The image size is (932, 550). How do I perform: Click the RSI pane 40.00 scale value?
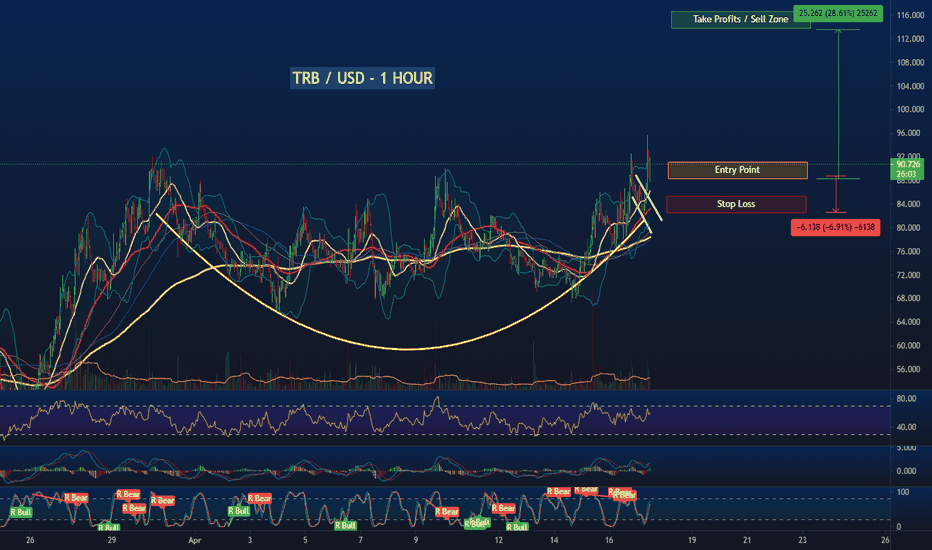(906, 427)
